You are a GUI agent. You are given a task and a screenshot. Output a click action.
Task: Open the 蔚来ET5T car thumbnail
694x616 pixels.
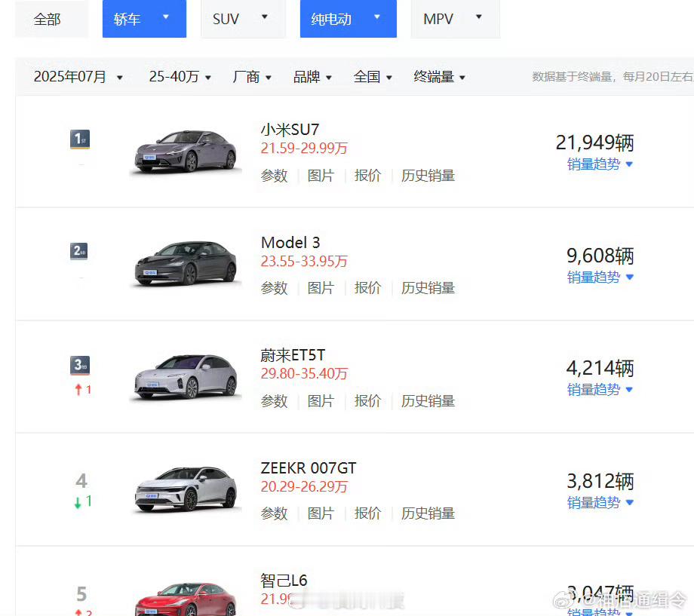click(186, 377)
